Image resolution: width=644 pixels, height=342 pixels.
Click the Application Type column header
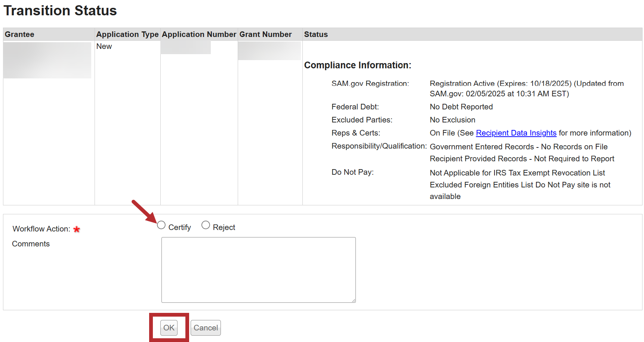[127, 34]
